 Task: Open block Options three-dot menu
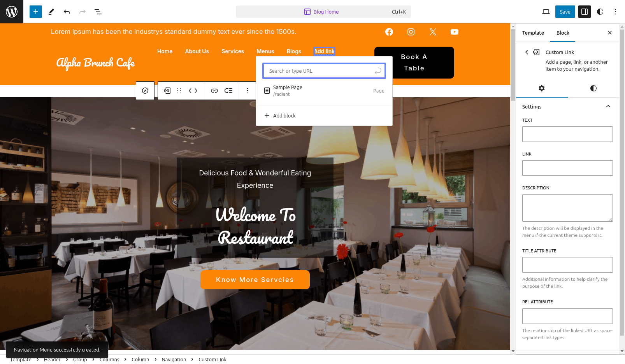(x=248, y=91)
